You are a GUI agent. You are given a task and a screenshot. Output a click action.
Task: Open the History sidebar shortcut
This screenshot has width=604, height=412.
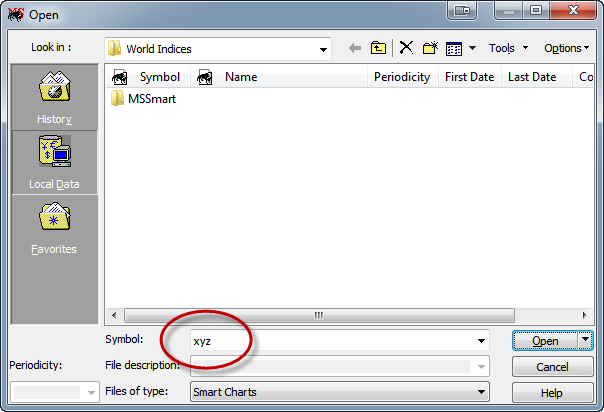pyautogui.click(x=54, y=97)
